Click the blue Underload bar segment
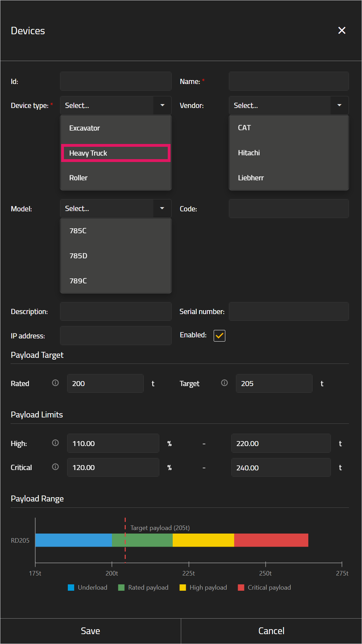The width and height of the screenshot is (362, 644). [x=74, y=540]
